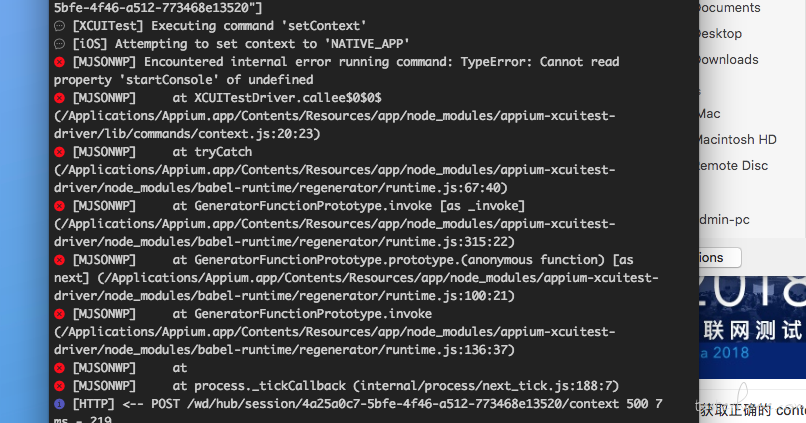The image size is (806, 423).
Task: Select Remote Disc in sidebar
Action: (733, 165)
